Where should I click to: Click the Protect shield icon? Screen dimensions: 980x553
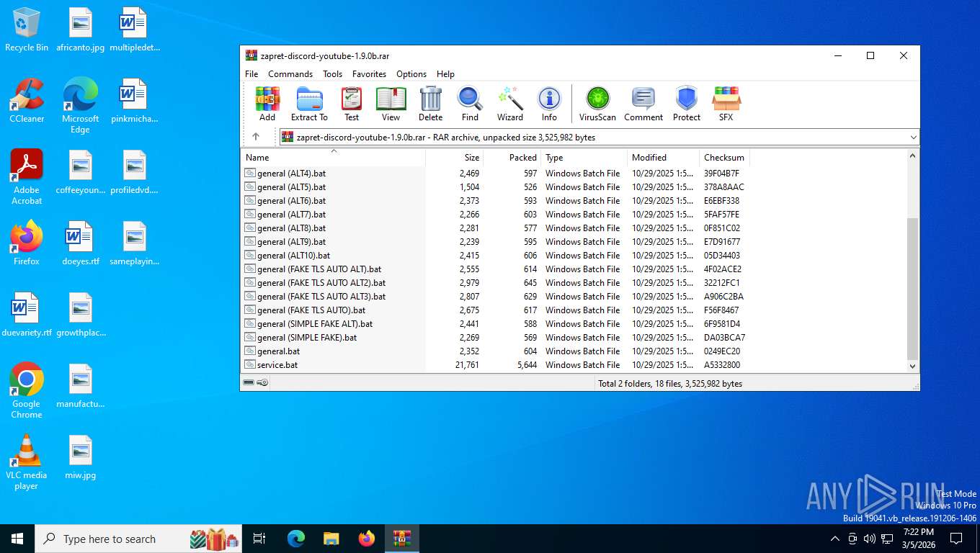(686, 104)
